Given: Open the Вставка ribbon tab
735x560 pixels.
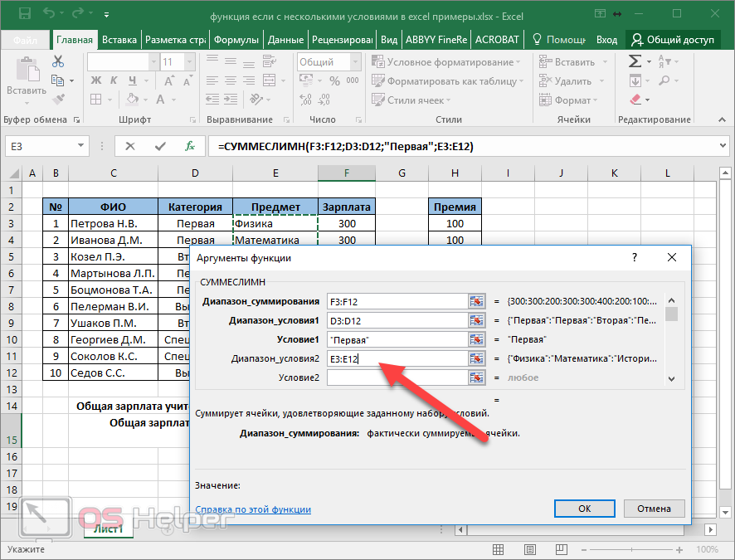Looking at the screenshot, I should click(x=119, y=40).
